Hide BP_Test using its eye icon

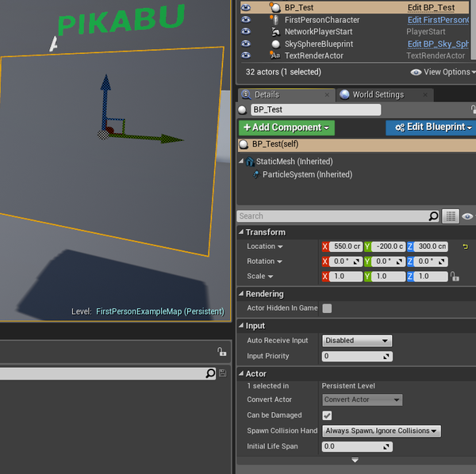(x=246, y=7)
